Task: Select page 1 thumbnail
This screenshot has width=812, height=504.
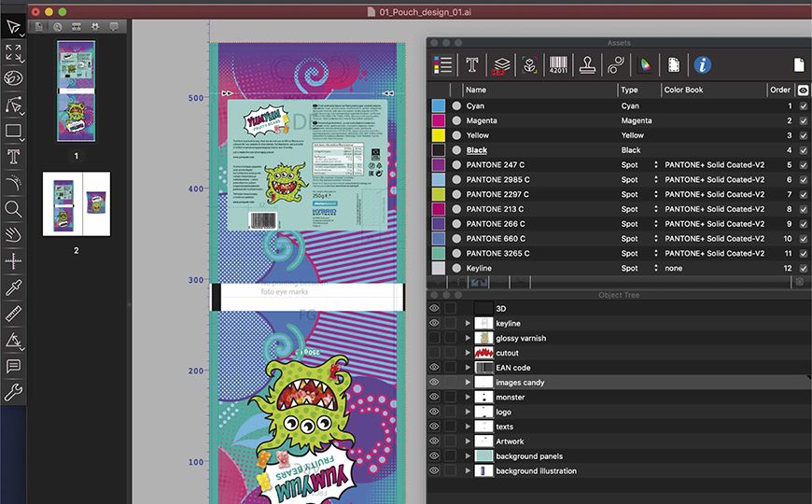Action: click(x=77, y=91)
